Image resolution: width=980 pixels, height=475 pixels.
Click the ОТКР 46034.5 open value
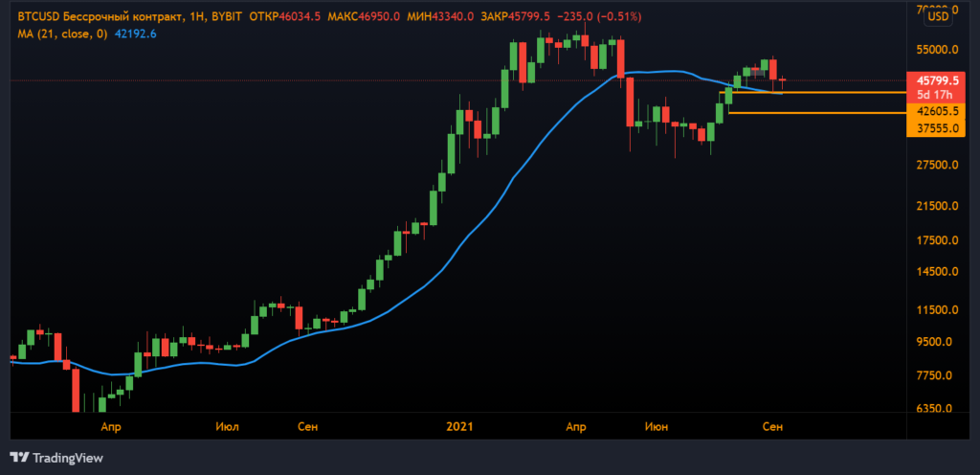coord(284,17)
